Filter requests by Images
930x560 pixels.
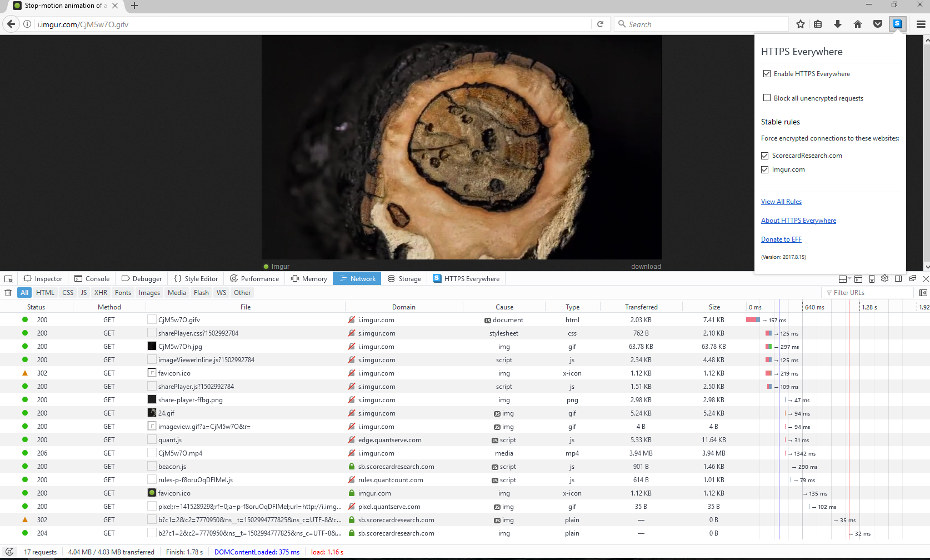coord(149,293)
